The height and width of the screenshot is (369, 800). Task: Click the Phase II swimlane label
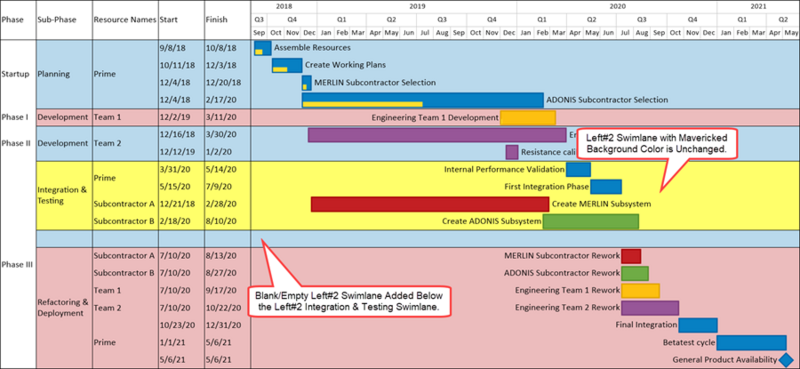(16, 143)
